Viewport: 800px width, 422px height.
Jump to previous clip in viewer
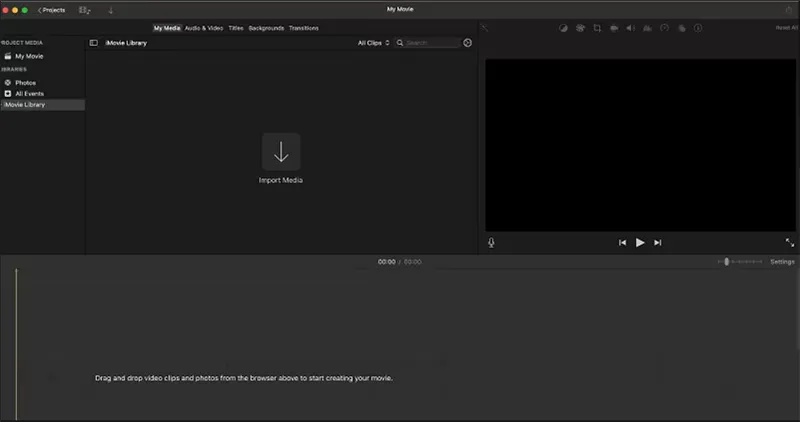click(622, 243)
